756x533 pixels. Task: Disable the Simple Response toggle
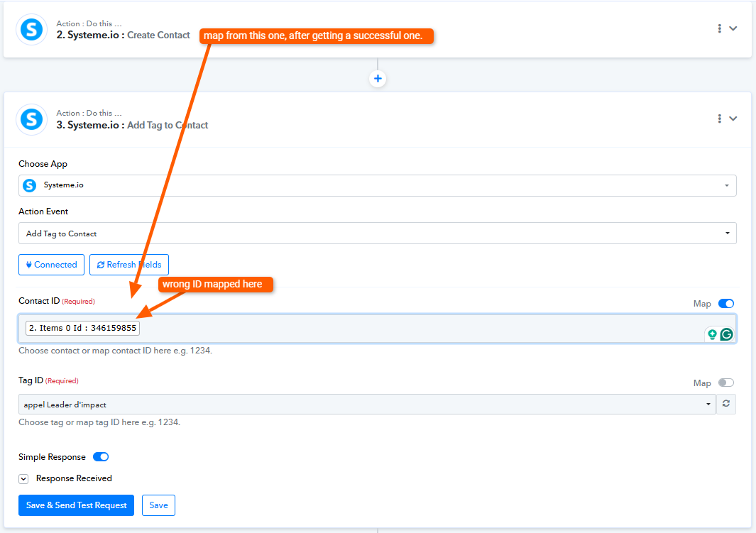[x=101, y=457]
